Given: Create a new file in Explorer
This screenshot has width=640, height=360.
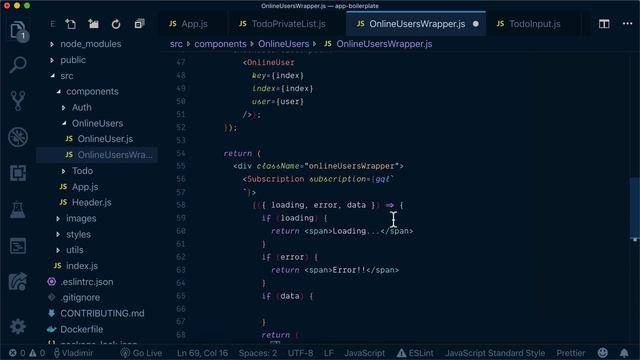Looking at the screenshot, I should 71,24.
